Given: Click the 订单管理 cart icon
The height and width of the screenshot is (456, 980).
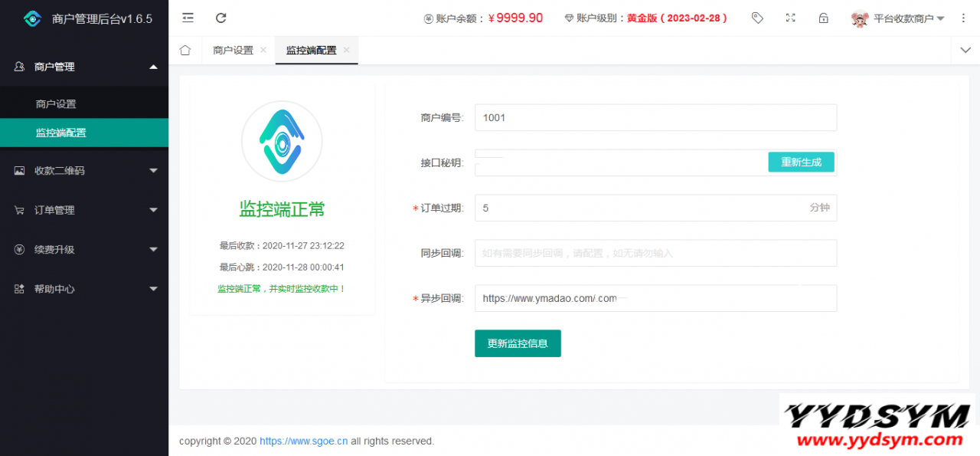Looking at the screenshot, I should pyautogui.click(x=20, y=210).
